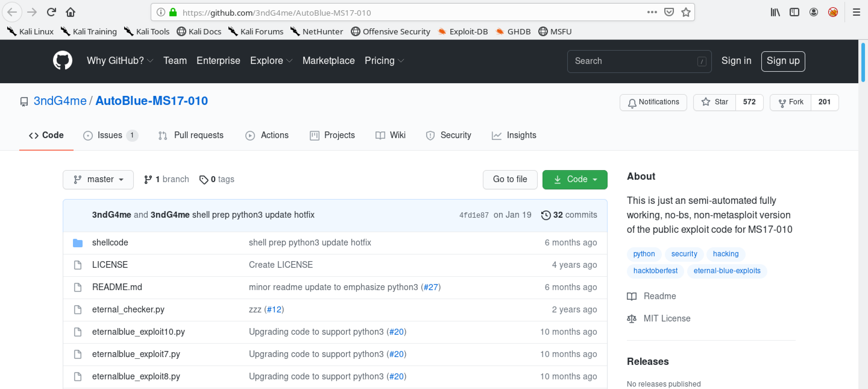
Task: Open Firefox library icon
Action: pyautogui.click(x=775, y=12)
